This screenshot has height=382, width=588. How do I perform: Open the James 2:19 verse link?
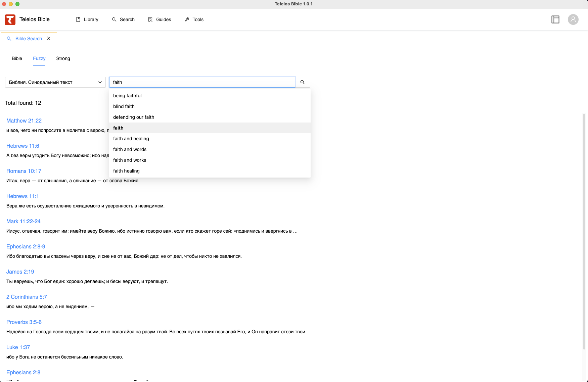(x=20, y=272)
